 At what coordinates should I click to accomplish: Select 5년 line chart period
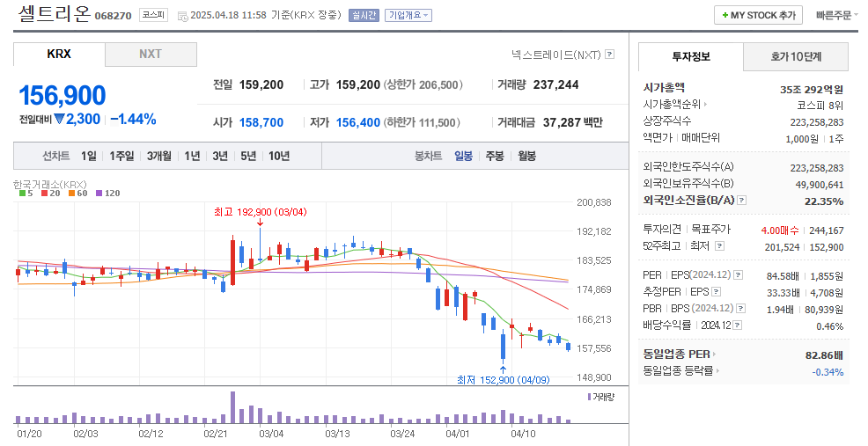[248, 156]
